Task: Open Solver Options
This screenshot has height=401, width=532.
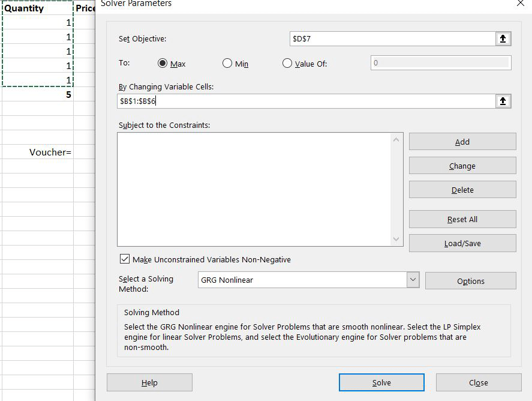Action: tap(470, 280)
